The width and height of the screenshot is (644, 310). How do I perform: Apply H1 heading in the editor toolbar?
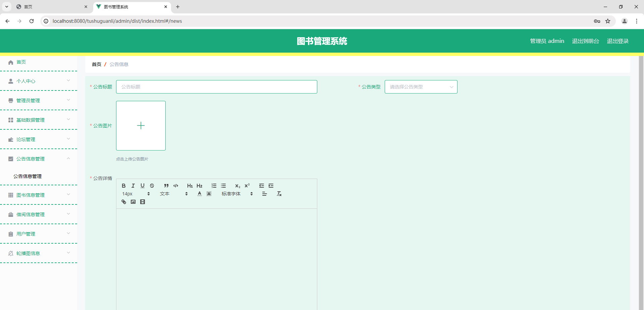190,186
